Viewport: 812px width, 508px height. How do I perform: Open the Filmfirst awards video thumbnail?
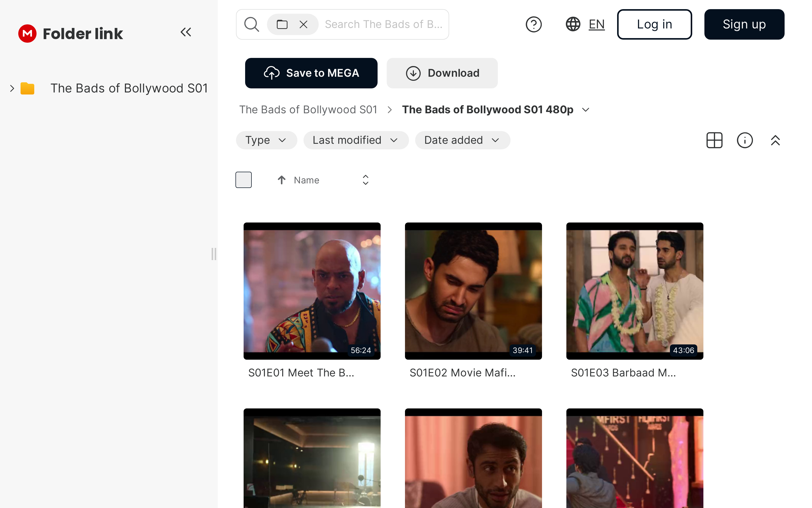(x=635, y=458)
